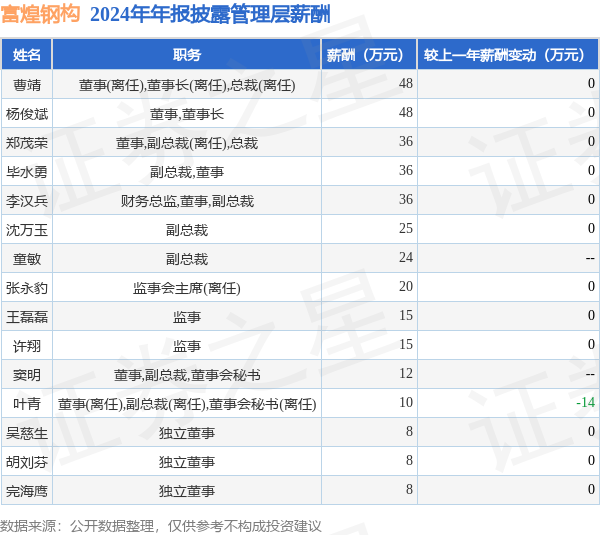Image resolution: width=600 pixels, height=535 pixels.
Task: Click 童敏's position 副总裁
Action: coord(187,259)
